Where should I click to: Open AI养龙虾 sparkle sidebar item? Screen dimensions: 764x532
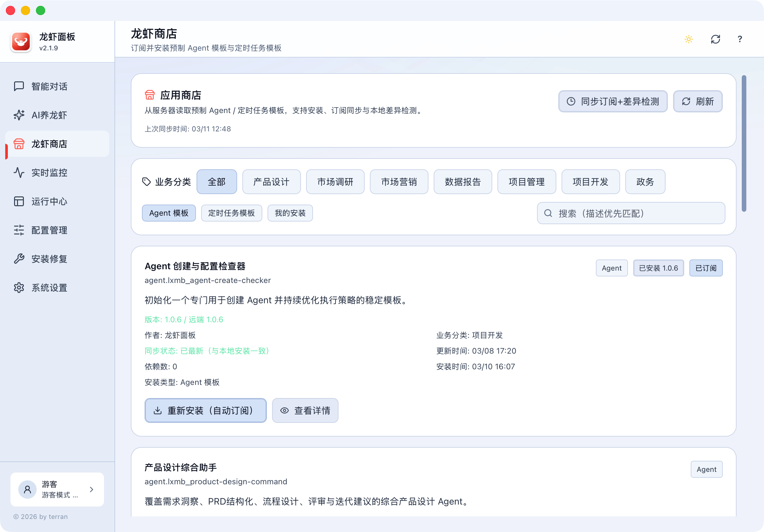[49, 115]
